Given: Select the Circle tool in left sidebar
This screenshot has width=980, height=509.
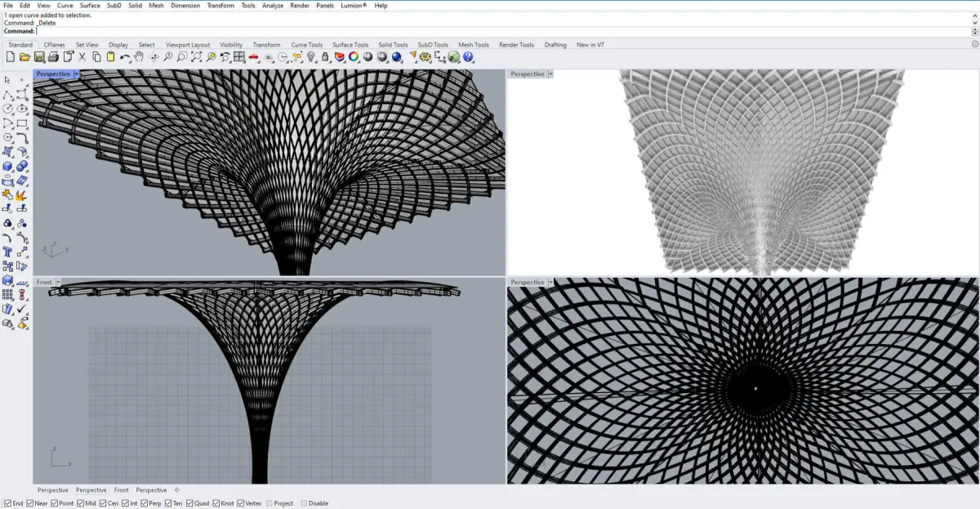Looking at the screenshot, I should pyautogui.click(x=7, y=109).
